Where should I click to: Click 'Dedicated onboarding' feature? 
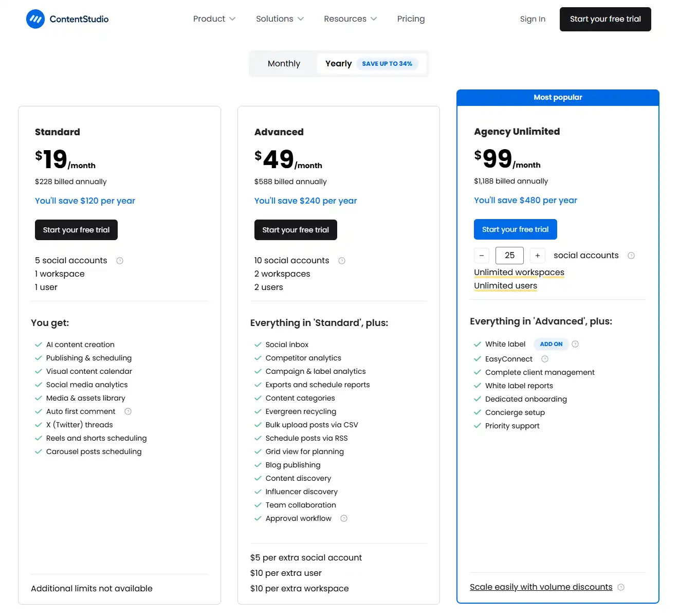[526, 399]
